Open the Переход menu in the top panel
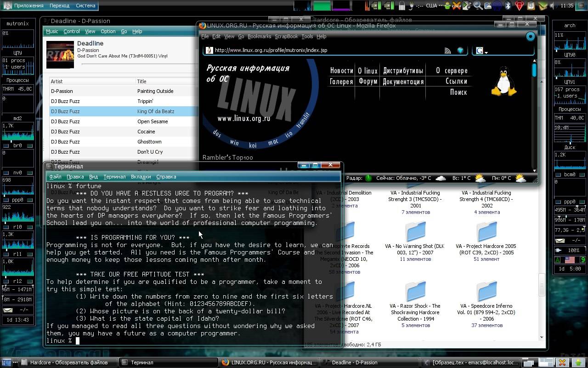Image resolution: width=588 pixels, height=368 pixels. [x=59, y=6]
